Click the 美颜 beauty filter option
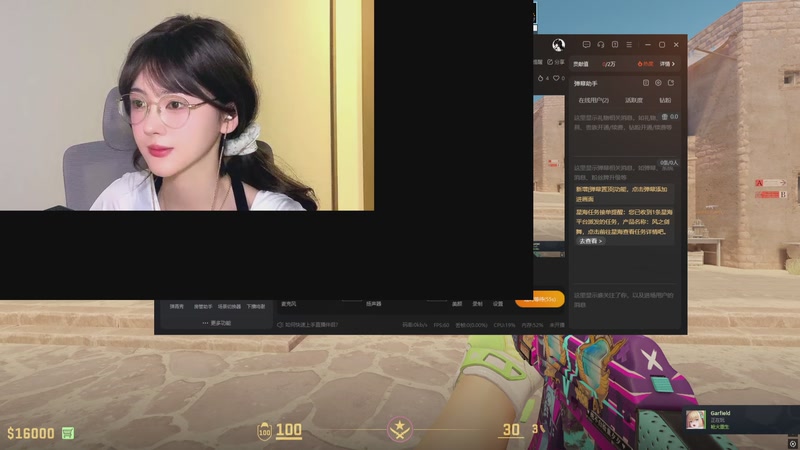The image size is (800, 450). tap(457, 304)
